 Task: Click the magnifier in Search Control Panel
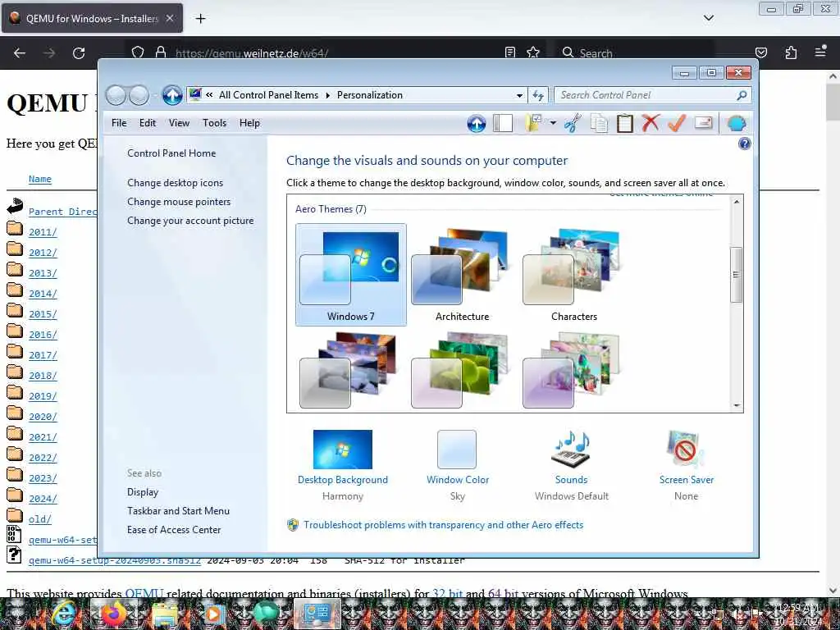[742, 95]
